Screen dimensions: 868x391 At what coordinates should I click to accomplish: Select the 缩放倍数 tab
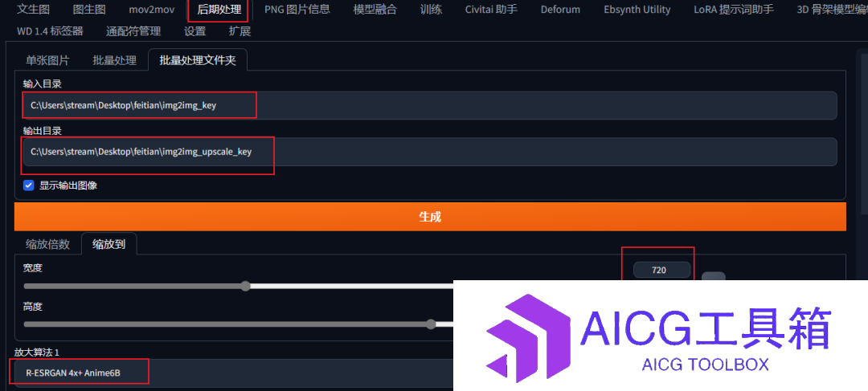[x=47, y=244]
